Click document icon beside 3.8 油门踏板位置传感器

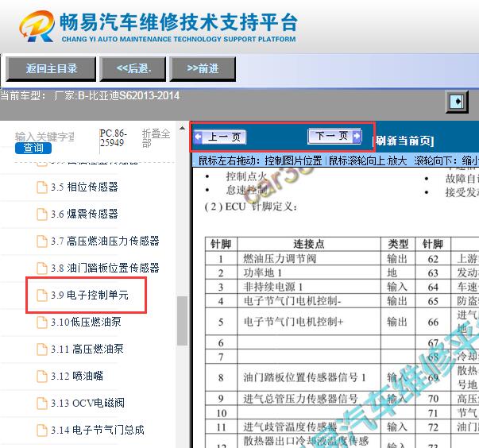[x=42, y=268]
